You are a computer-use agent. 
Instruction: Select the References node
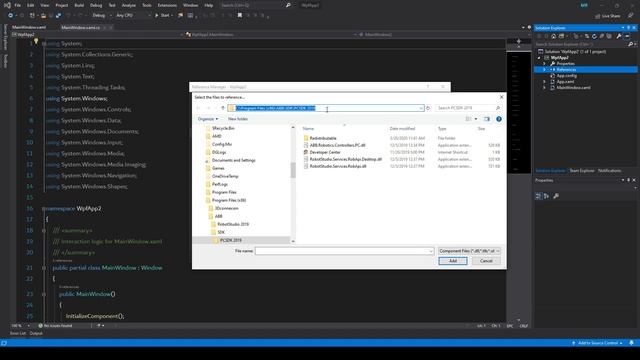566,70
